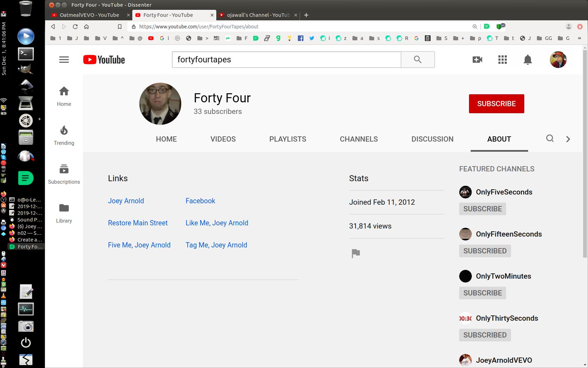Click the browser home button
This screenshot has width=588, height=368.
coord(86,27)
